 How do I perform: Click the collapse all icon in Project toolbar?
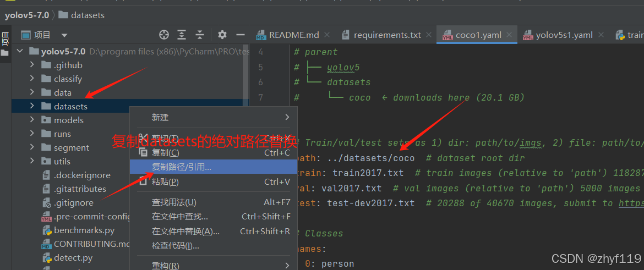click(x=200, y=35)
